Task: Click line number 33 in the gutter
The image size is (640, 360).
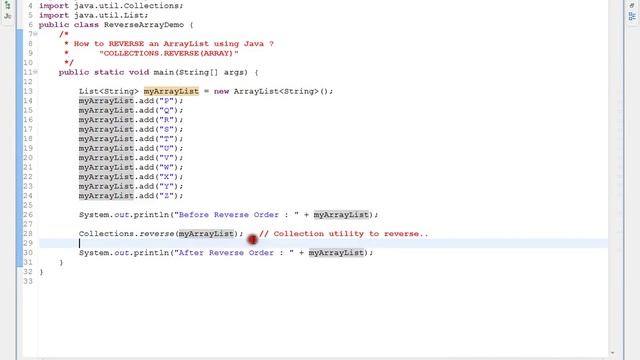Action: pyautogui.click(x=28, y=281)
